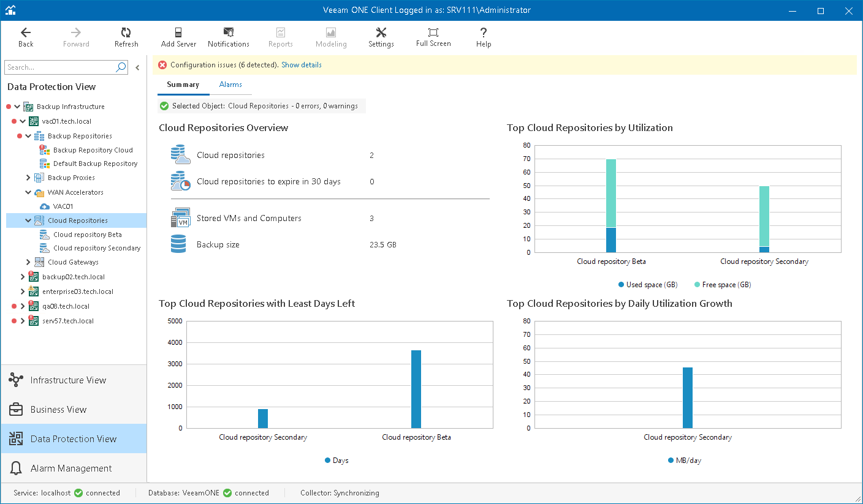Click the Backup Repositories node icon
Image resolution: width=863 pixels, height=504 pixels.
(39, 136)
